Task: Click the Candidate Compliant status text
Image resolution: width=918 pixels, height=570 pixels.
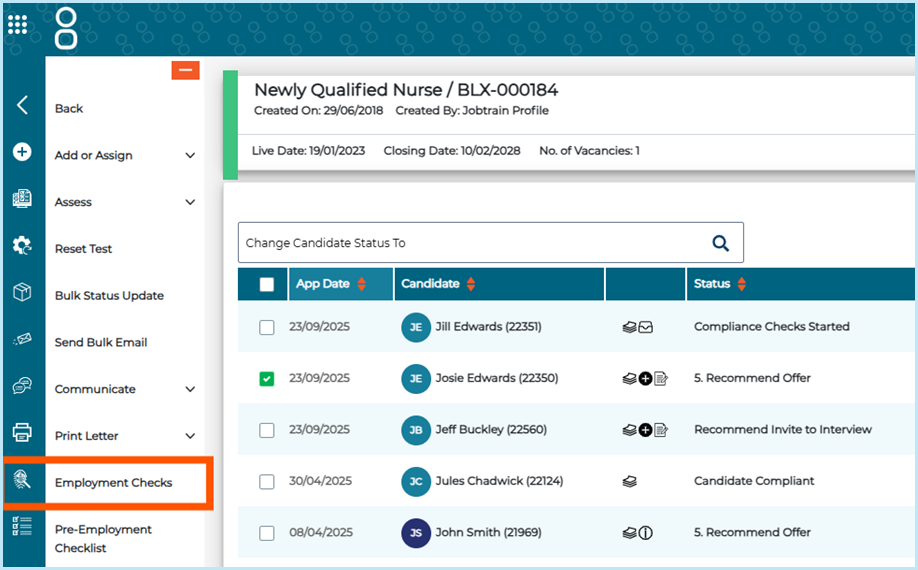Action: coord(754,481)
